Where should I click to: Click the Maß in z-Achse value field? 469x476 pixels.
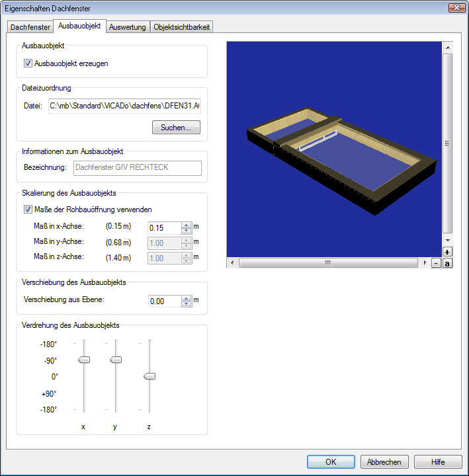pyautogui.click(x=165, y=258)
